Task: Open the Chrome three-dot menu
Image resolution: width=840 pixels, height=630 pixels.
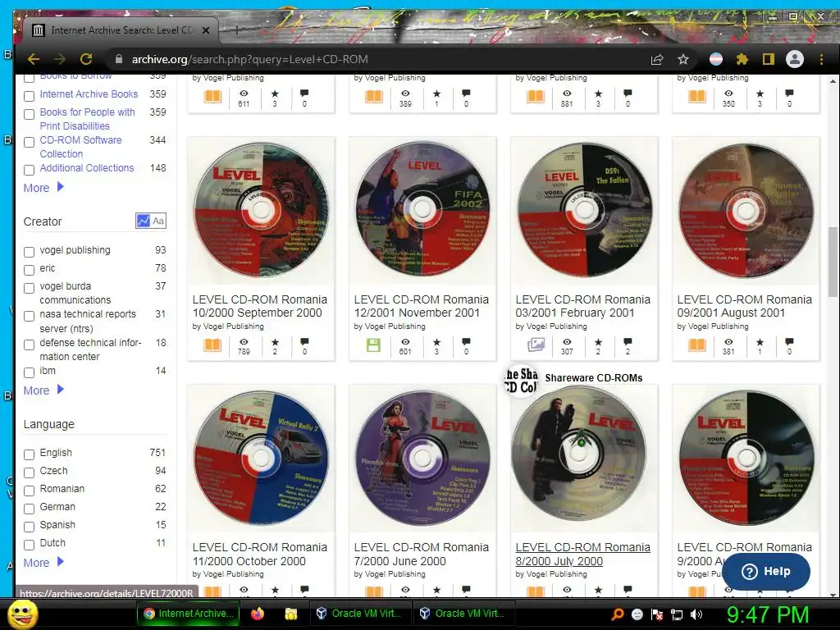Action: [x=821, y=59]
